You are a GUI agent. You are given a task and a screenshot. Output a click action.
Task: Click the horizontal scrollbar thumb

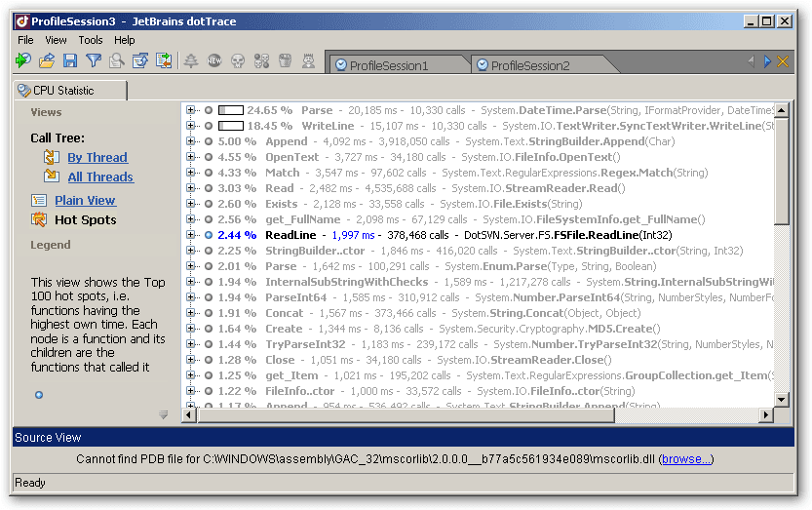coord(406,414)
